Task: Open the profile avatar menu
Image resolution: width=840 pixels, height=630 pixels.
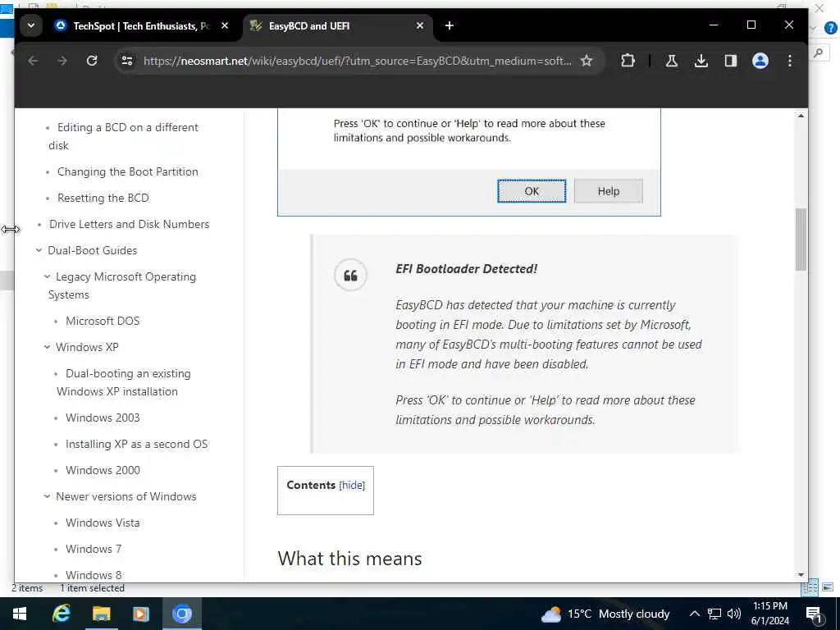Action: coord(760,61)
